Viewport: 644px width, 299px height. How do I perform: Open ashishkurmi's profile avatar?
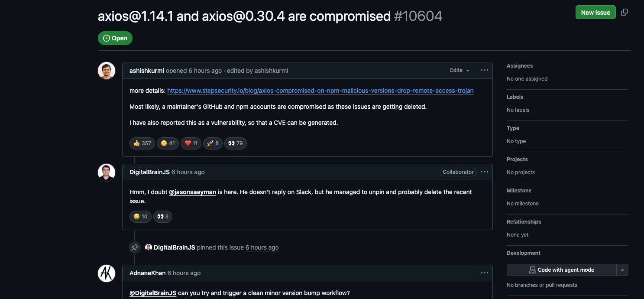[x=107, y=70]
